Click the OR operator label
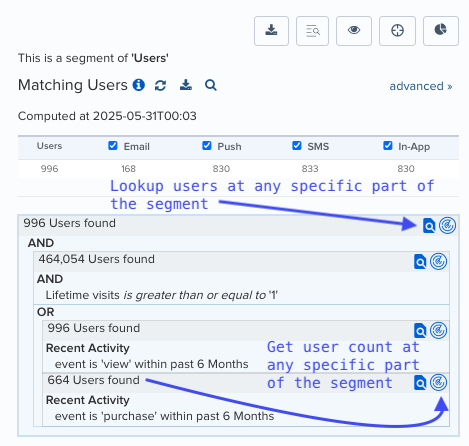The height and width of the screenshot is (446, 469). [x=46, y=312]
